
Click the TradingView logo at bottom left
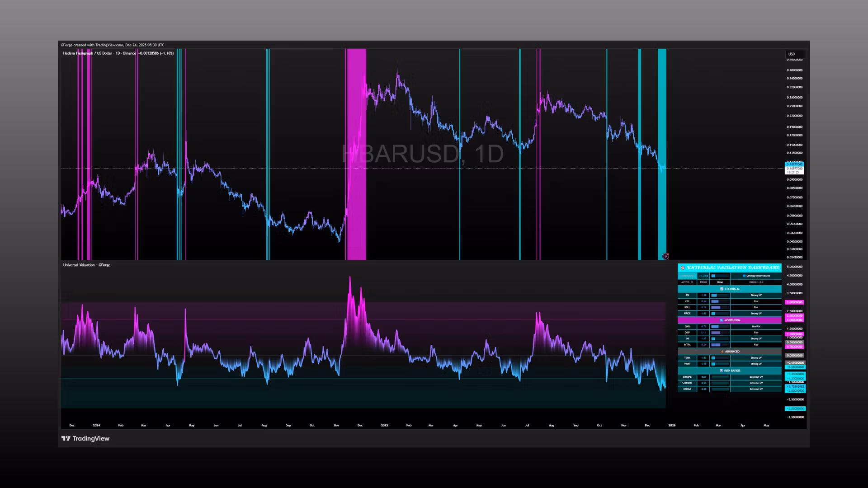coord(85,438)
